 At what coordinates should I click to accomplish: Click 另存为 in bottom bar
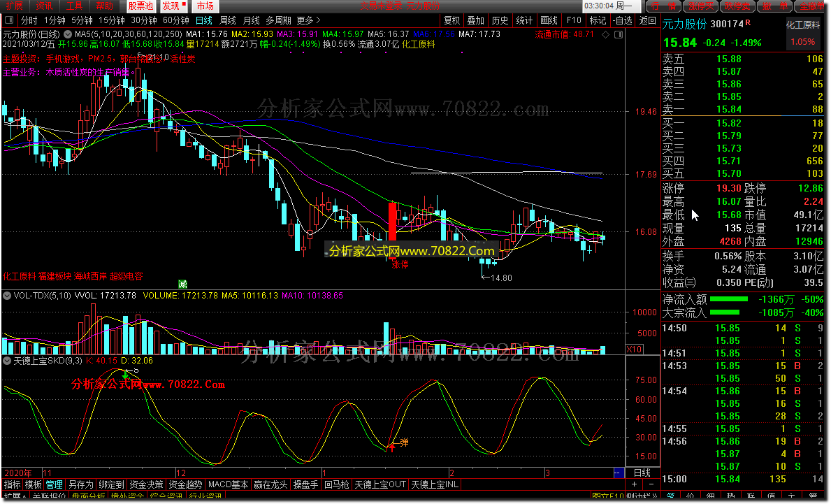pyautogui.click(x=80, y=484)
